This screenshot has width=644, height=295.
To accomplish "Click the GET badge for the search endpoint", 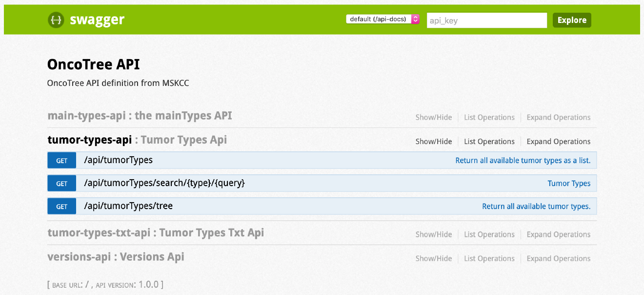I will [61, 183].
